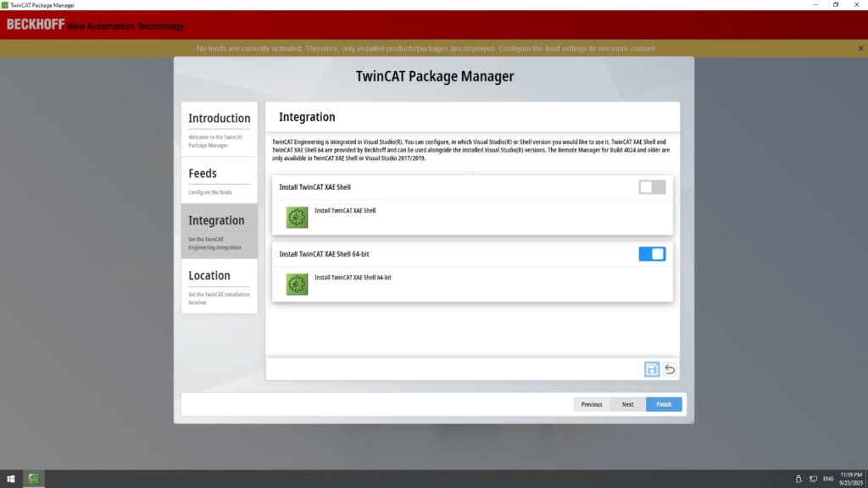Open the Feeds step in sidebar

[220, 180]
